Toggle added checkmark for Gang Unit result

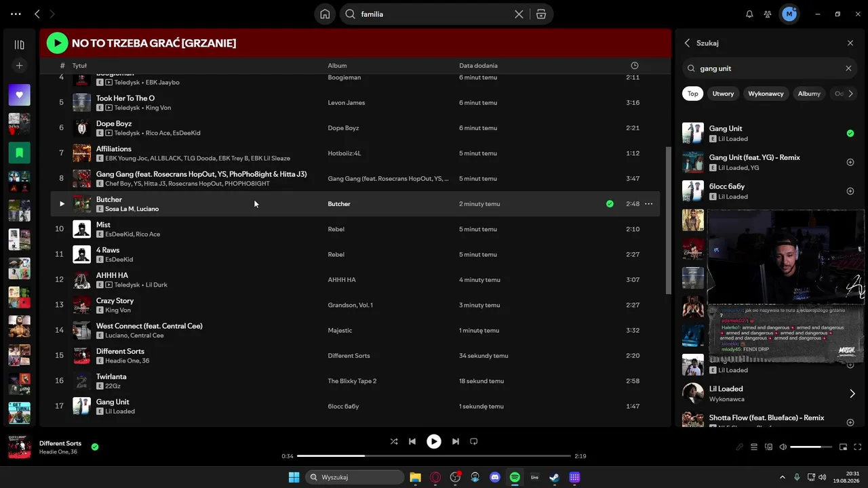pyautogui.click(x=850, y=134)
